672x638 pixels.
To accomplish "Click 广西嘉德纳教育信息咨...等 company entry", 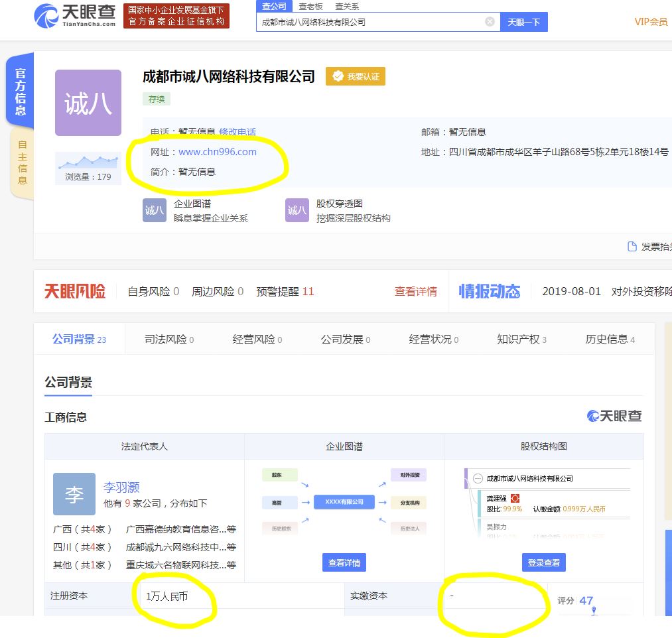I will (x=181, y=529).
